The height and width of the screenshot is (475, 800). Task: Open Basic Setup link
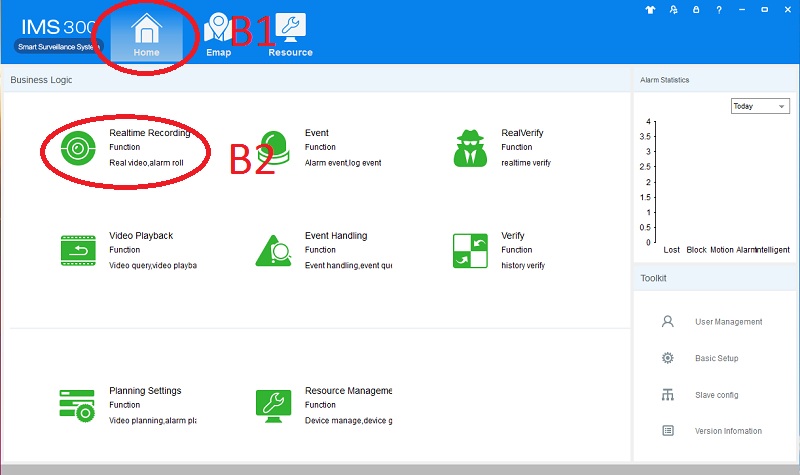point(716,358)
